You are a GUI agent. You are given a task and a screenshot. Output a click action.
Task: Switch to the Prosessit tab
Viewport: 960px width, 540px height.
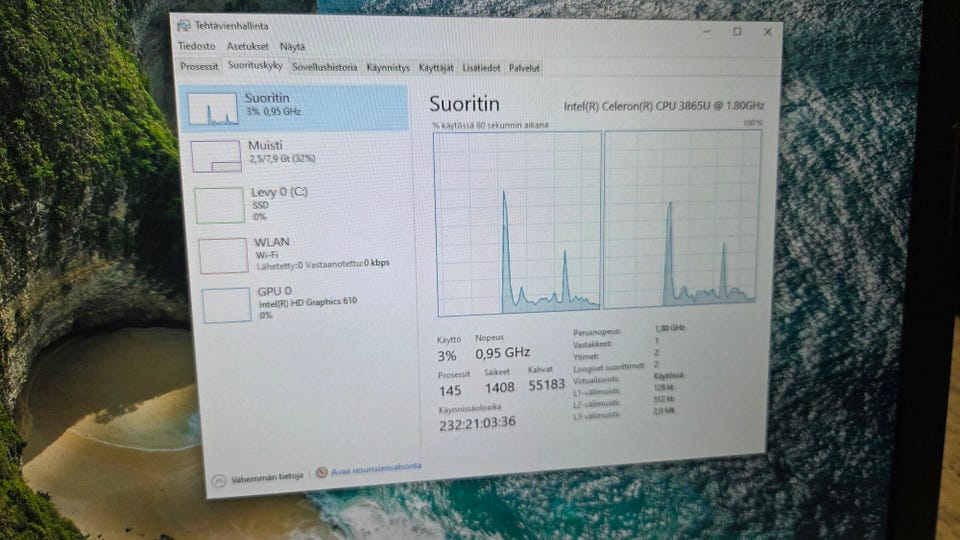point(198,66)
